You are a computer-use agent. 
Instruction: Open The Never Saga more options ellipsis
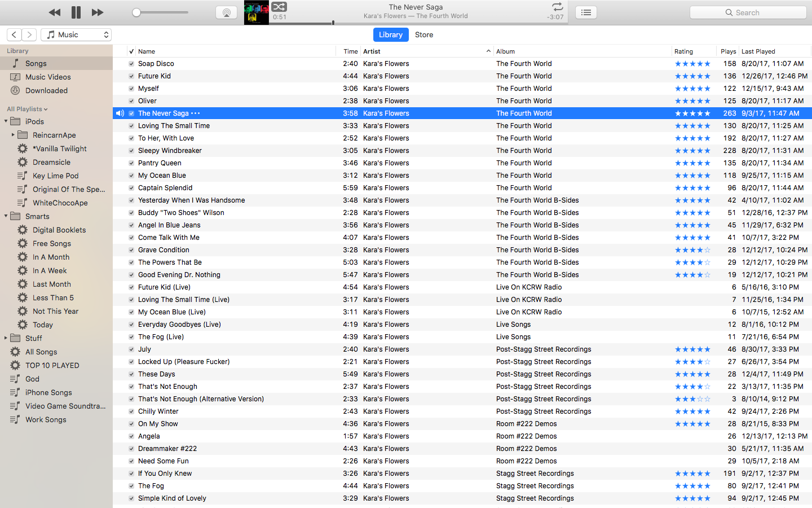coord(196,113)
